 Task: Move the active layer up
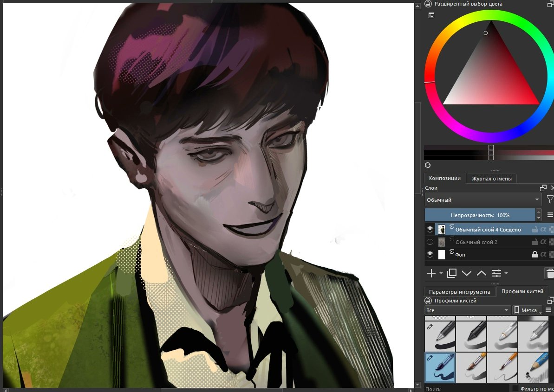click(482, 273)
